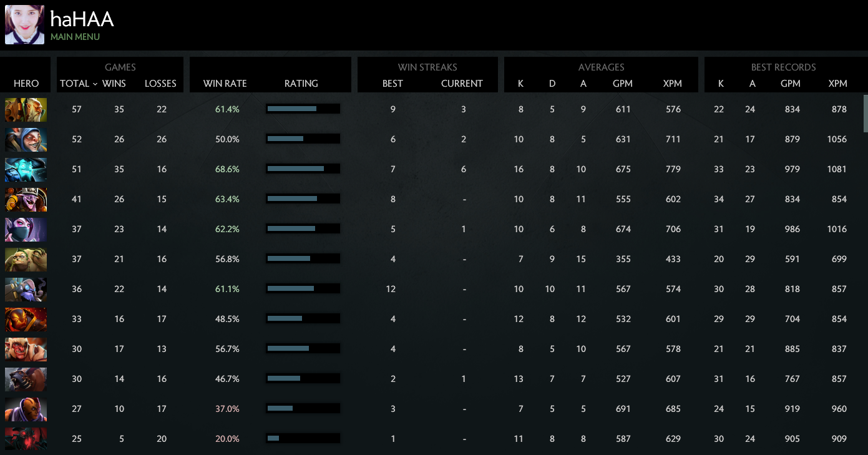The image size is (868, 455).
Task: Click the Shadow Fiend portrait
Action: pos(26,438)
